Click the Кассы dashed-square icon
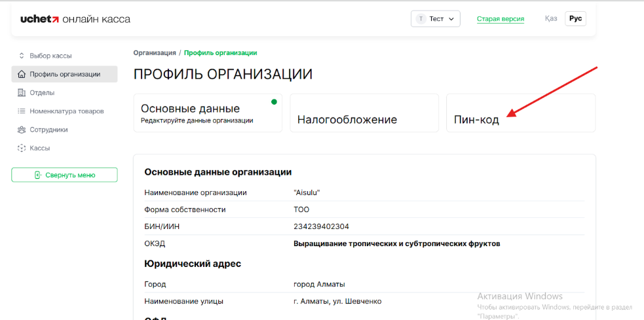Viewport: 644px width, 320px height. pyautogui.click(x=22, y=148)
